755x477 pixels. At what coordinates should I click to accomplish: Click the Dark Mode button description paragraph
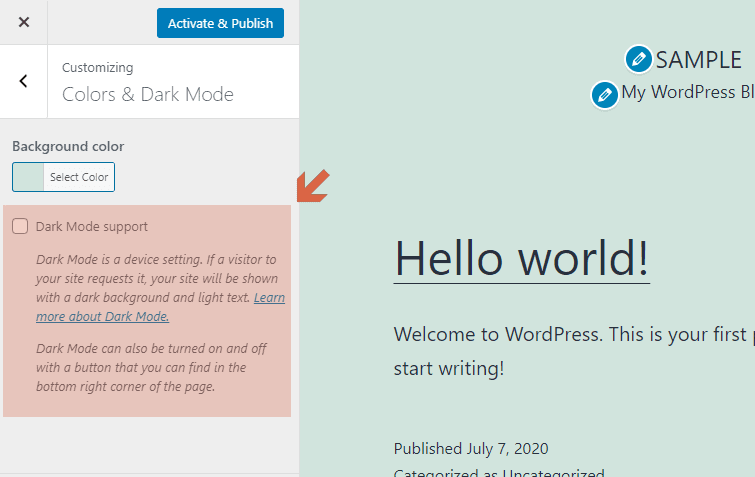coord(140,368)
